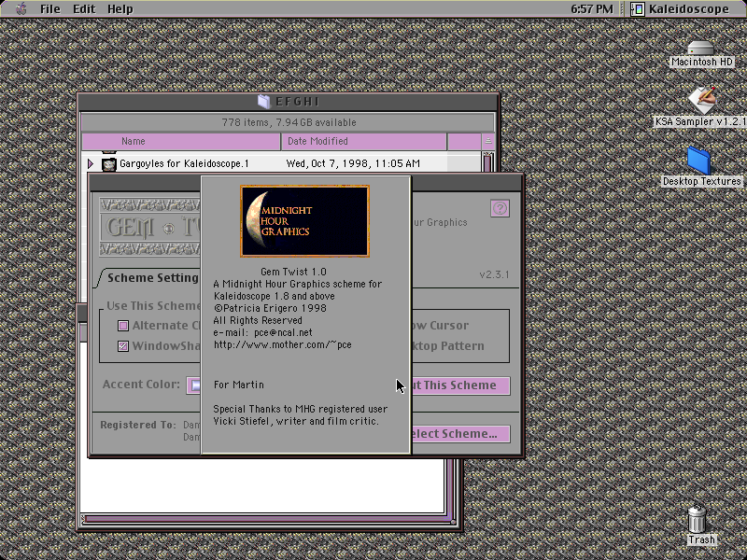Click the horizontal scrollbar of the bottom window
The width and height of the screenshot is (747, 560).
click(267, 520)
